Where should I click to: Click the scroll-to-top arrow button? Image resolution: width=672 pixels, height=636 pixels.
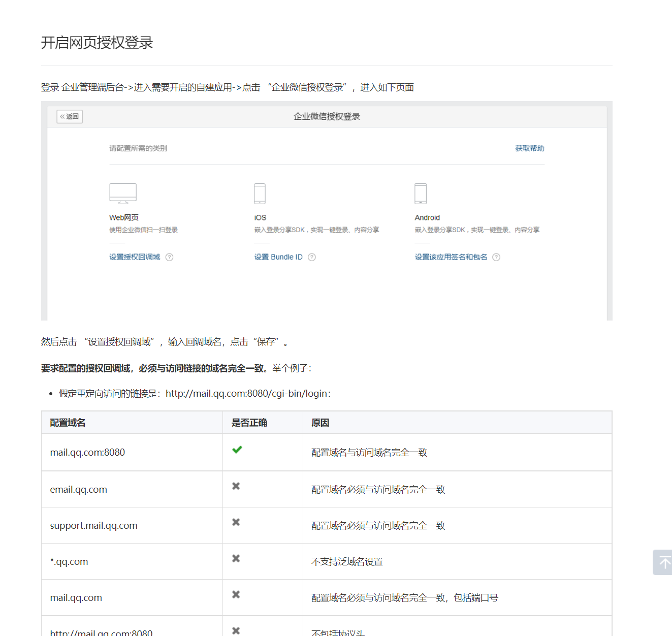click(x=663, y=562)
